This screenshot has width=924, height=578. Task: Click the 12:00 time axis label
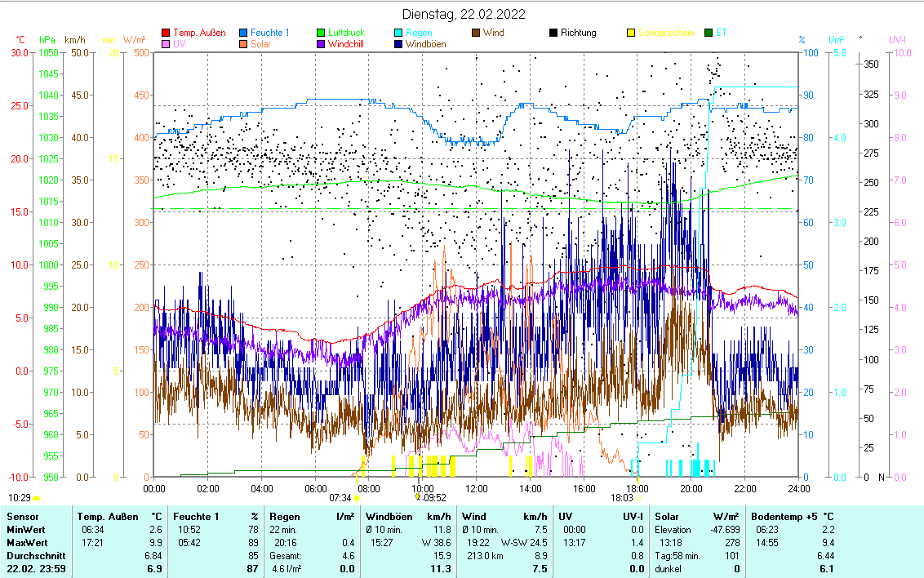point(476,488)
